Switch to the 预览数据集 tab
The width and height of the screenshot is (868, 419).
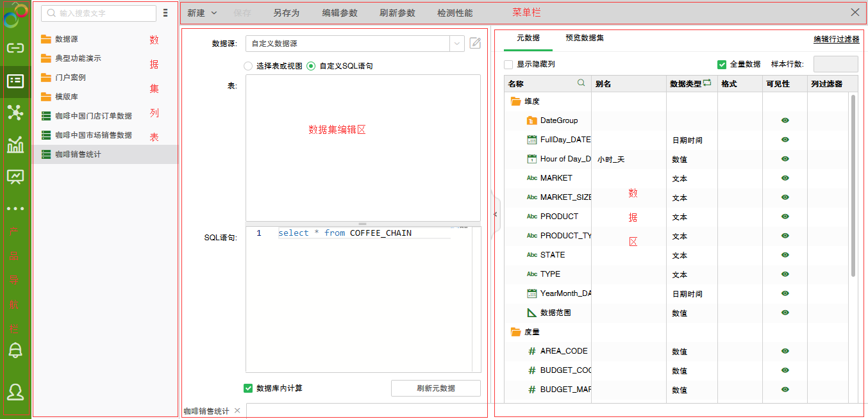pos(584,38)
